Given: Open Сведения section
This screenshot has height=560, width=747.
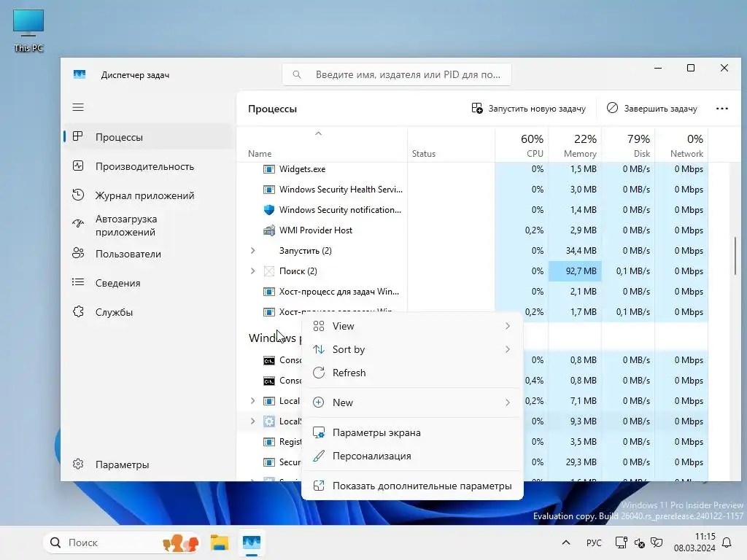Looking at the screenshot, I should click(147, 283).
